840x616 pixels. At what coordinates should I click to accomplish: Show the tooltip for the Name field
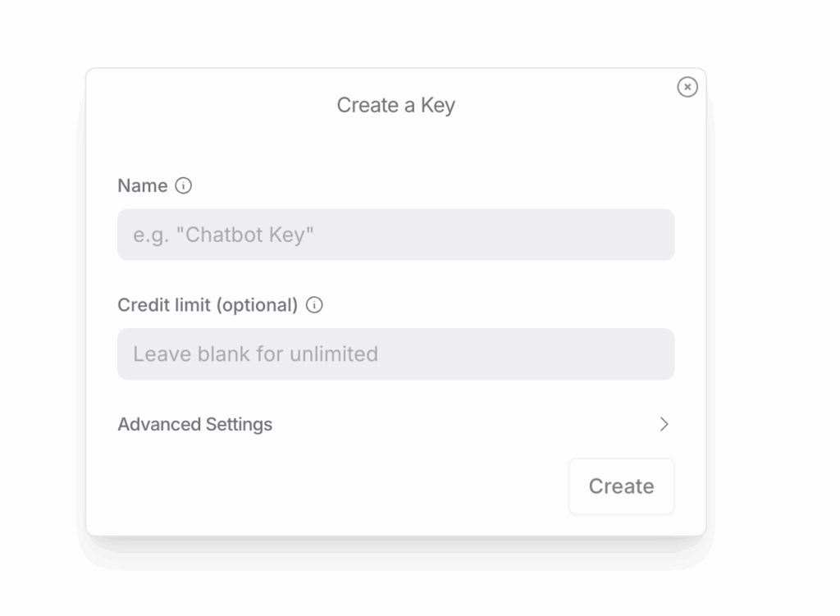pos(184,186)
